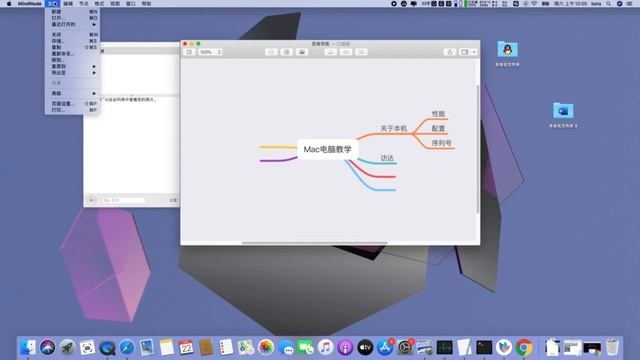This screenshot has height=360, width=640.
Task: Select the 性能 child node
Action: pos(438,114)
